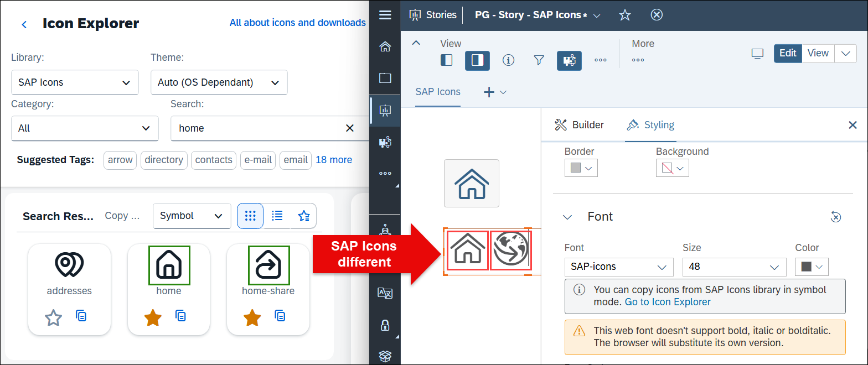Close the story using the circled X
The width and height of the screenshot is (868, 365).
click(x=657, y=15)
